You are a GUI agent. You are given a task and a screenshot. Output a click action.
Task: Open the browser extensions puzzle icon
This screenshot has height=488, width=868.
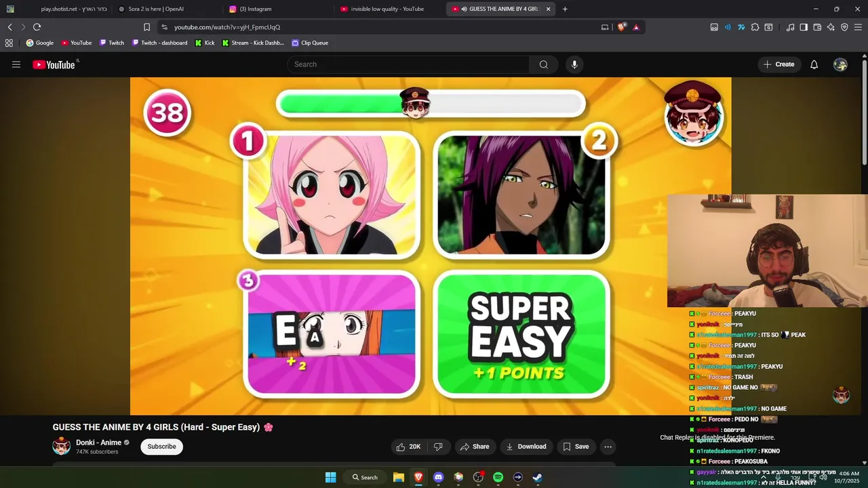755,27
